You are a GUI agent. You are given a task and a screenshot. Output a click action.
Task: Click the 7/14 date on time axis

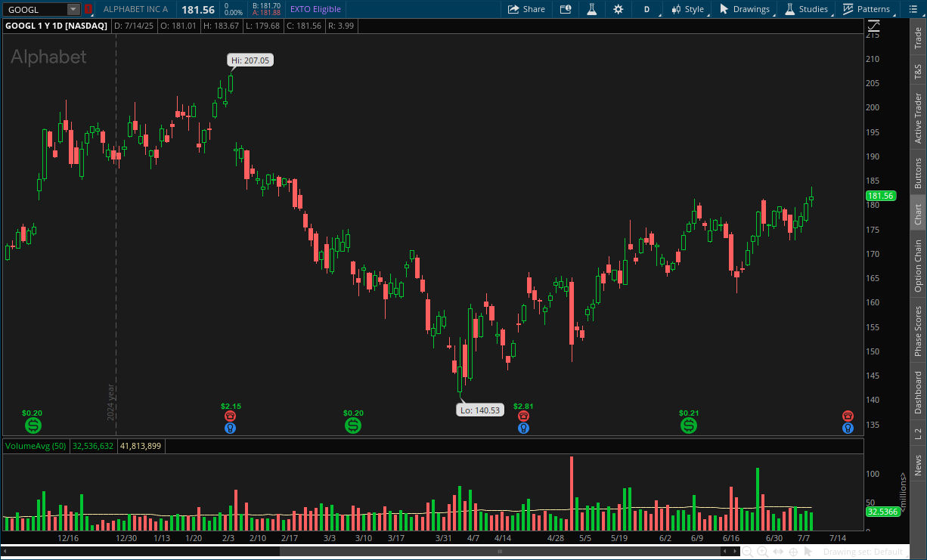point(838,538)
